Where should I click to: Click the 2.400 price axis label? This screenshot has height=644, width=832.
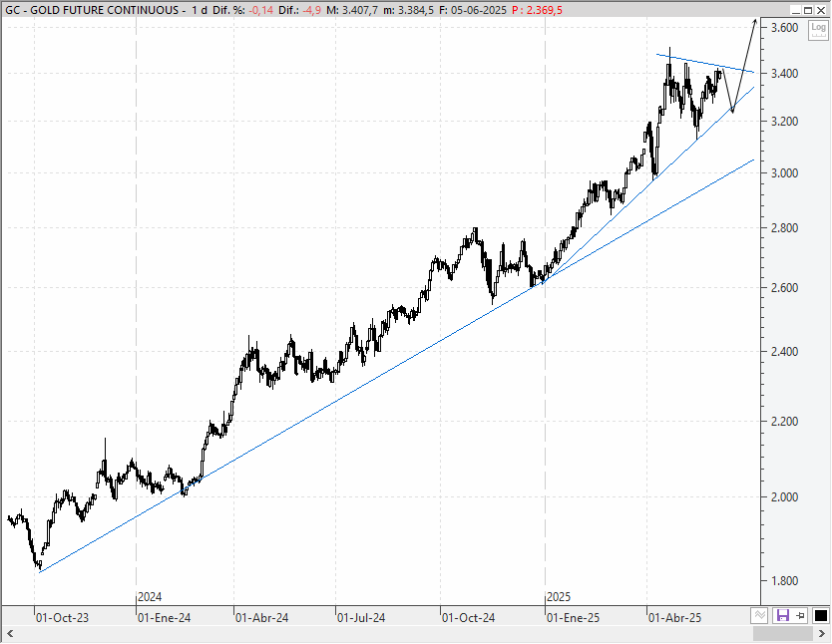784,352
